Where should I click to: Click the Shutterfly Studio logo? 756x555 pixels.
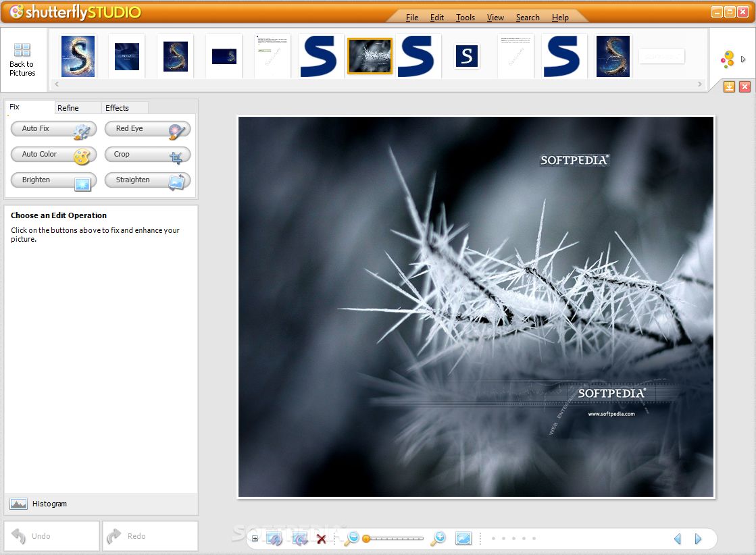(76, 12)
